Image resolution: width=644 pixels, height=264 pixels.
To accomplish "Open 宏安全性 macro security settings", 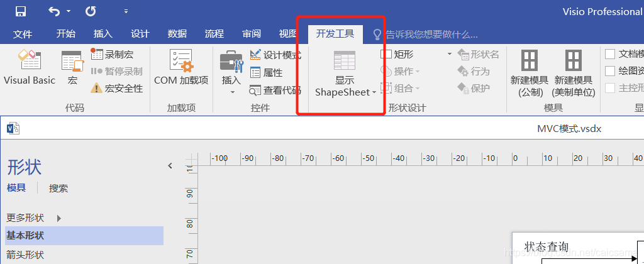I will pyautogui.click(x=117, y=88).
